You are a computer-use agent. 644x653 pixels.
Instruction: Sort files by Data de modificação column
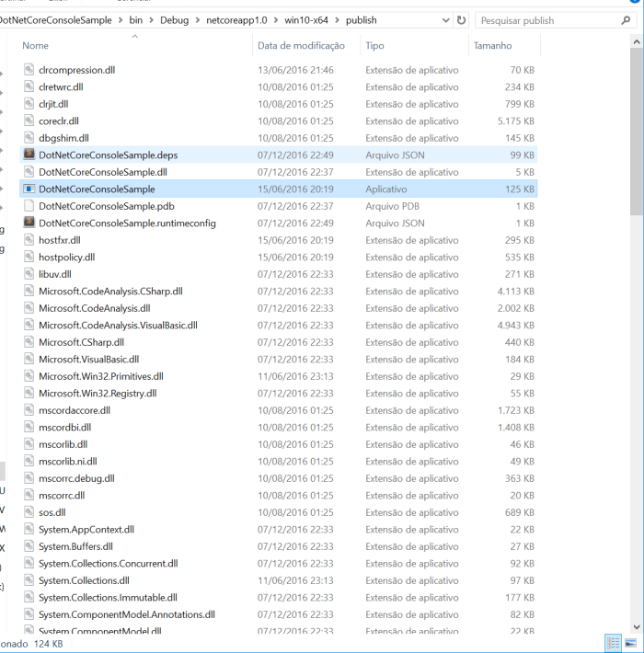301,45
